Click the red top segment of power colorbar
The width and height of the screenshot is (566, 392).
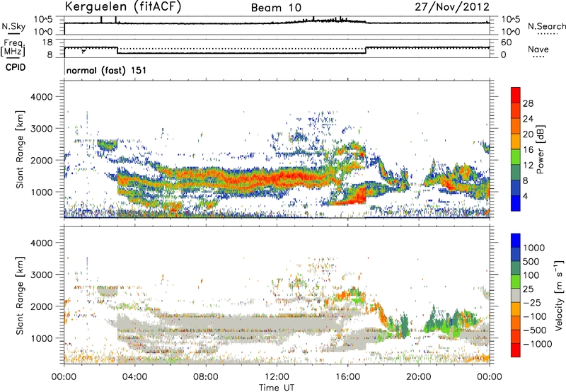516,95
